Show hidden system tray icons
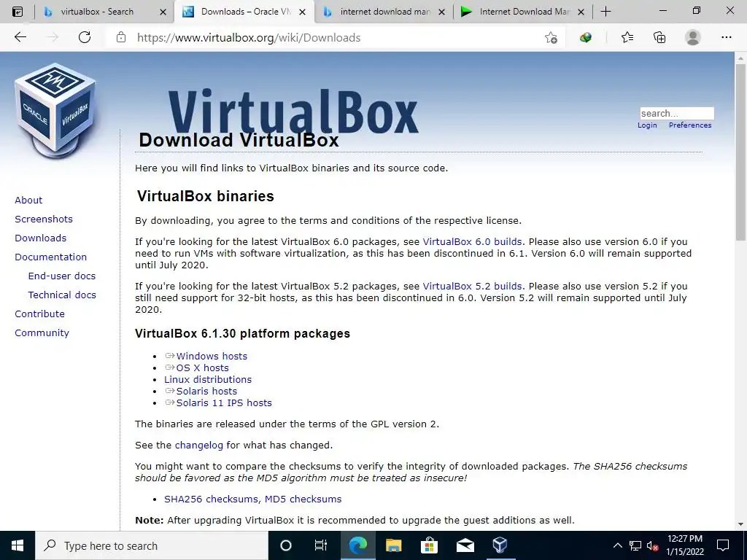This screenshot has width=747, height=560. point(617,545)
